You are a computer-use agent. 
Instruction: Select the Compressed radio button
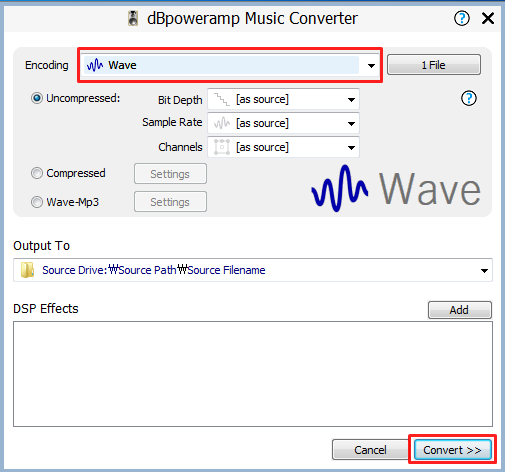tap(37, 173)
